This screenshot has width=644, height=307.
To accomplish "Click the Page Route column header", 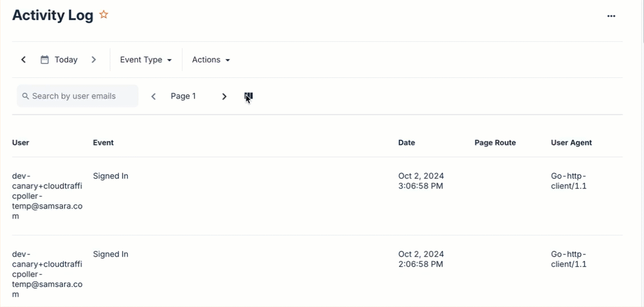I will click(x=495, y=143).
